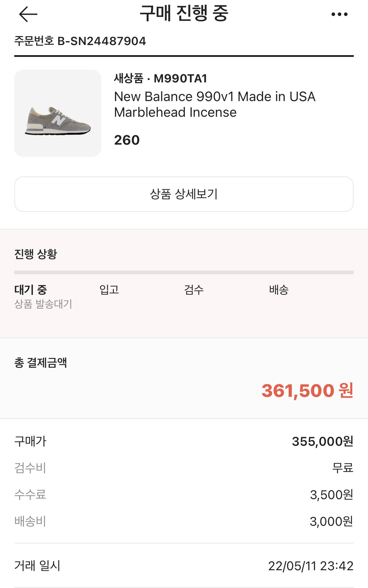Tap the back arrow icon

pos(28,14)
